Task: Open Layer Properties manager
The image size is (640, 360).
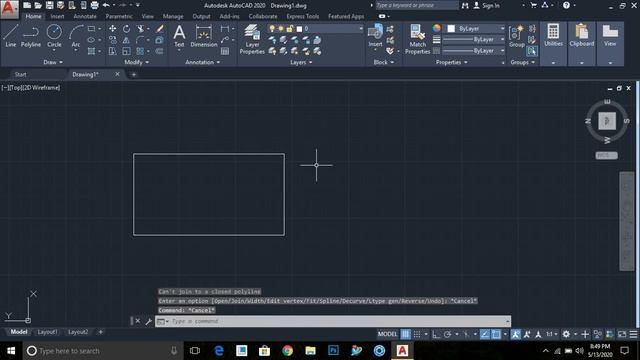Action: click(252, 39)
